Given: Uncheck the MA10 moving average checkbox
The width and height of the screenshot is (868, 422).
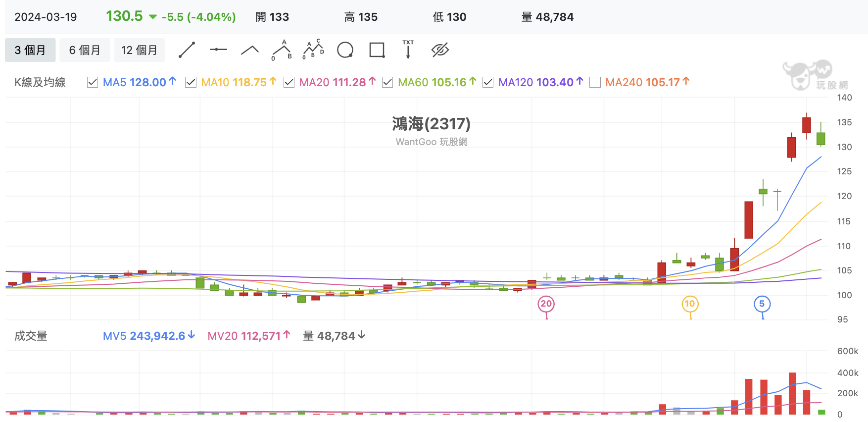Looking at the screenshot, I should point(191,82).
